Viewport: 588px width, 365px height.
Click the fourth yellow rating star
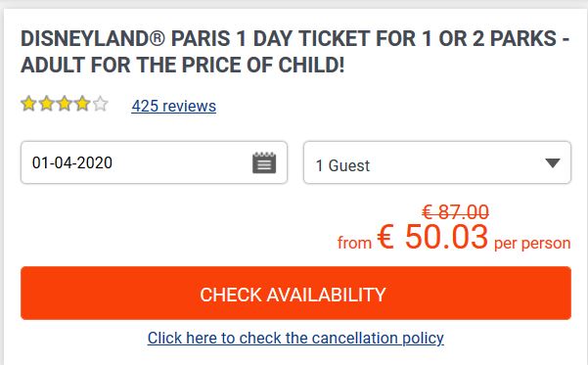coord(82,104)
